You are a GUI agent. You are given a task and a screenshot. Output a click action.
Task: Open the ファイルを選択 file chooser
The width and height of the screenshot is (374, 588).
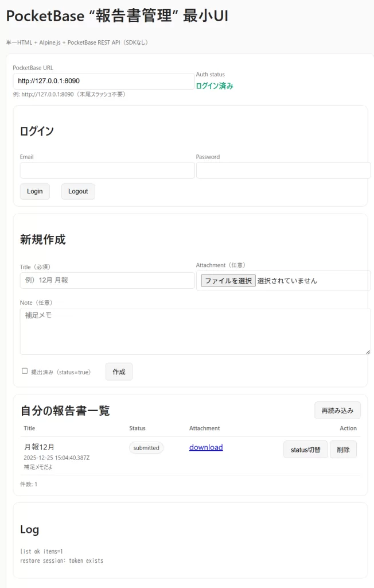(x=228, y=280)
